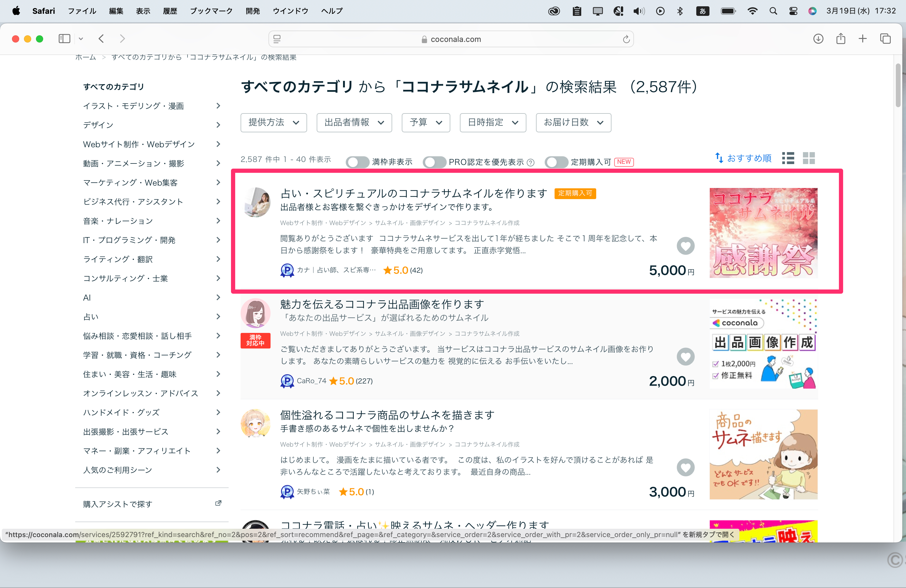Open Spotlight search in menu bar

(x=773, y=11)
